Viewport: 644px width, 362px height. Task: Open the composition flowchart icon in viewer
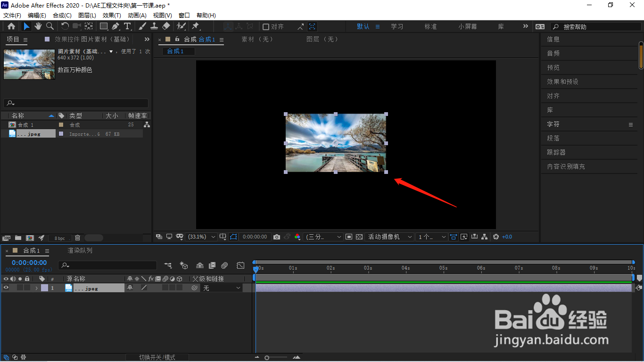coord(485,237)
